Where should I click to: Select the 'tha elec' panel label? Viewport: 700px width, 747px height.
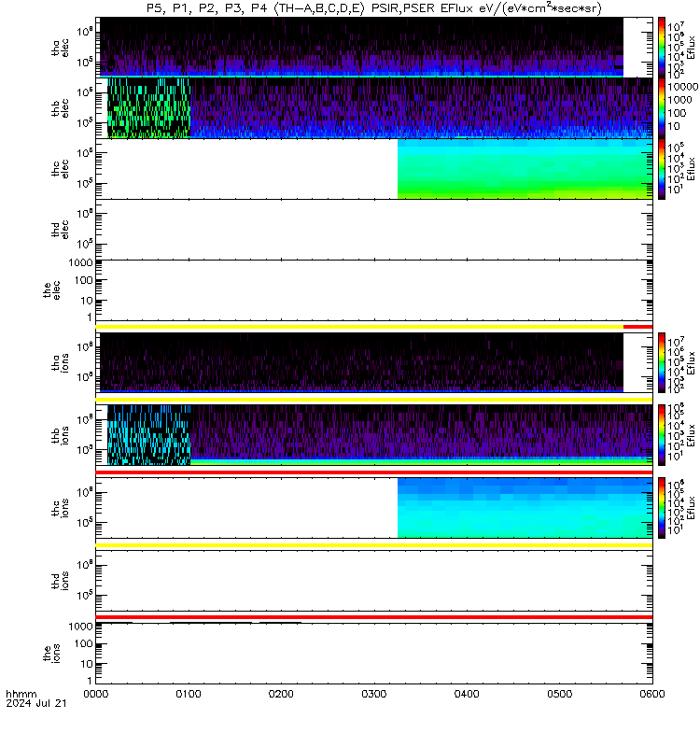61,48
